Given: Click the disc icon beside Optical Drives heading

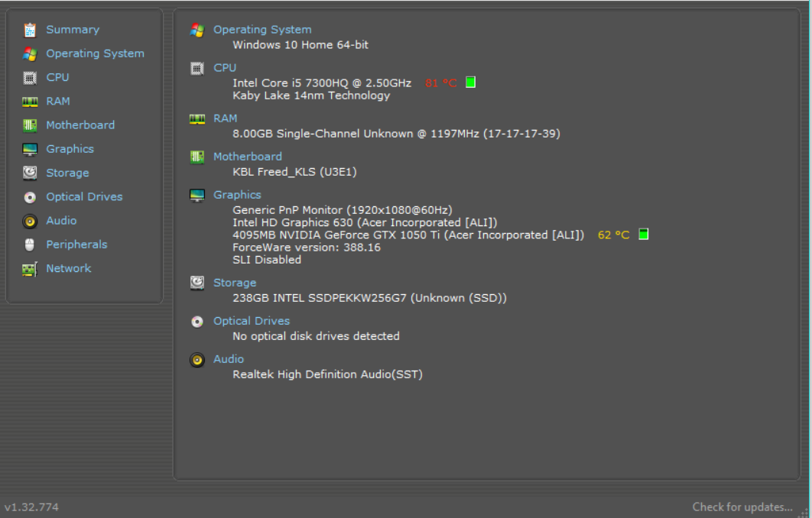Looking at the screenshot, I should [197, 322].
